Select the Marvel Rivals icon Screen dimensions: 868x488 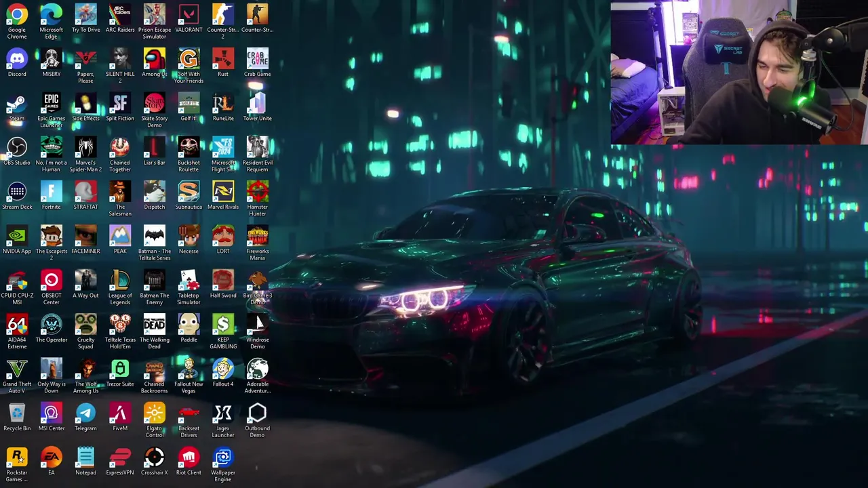pos(223,192)
